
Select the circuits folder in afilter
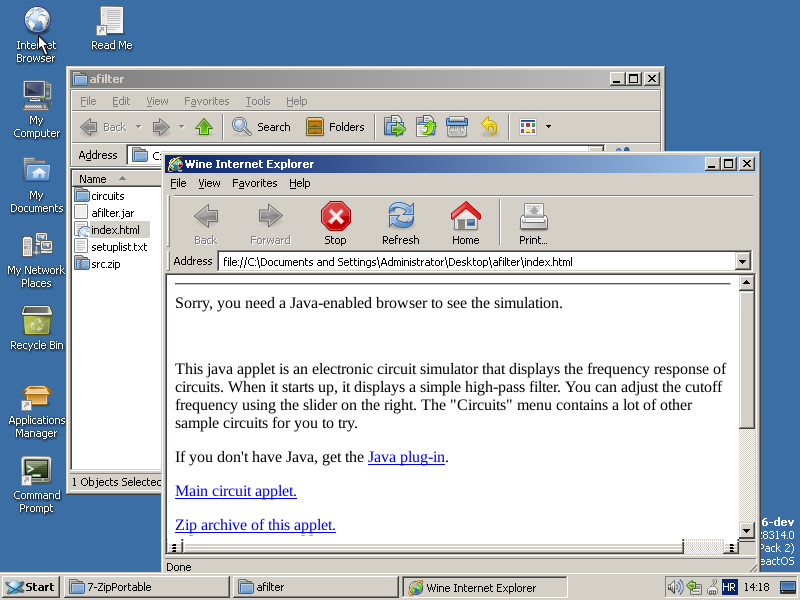(x=100, y=196)
